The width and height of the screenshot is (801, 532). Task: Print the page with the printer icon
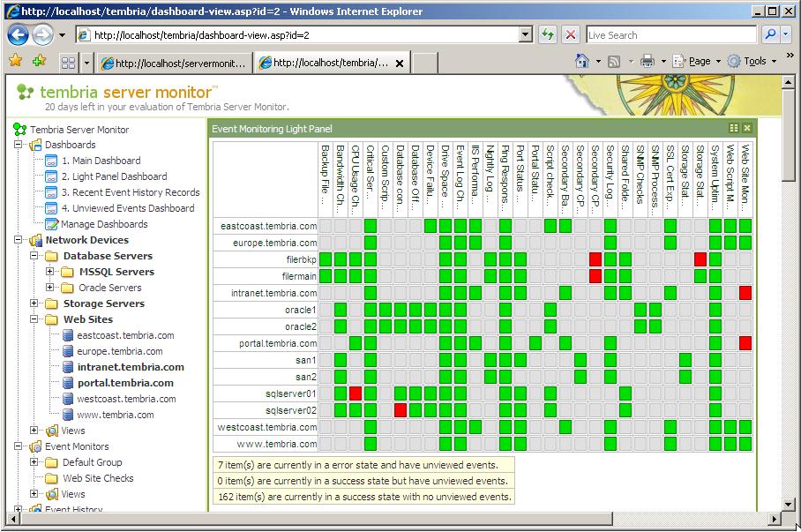tap(648, 62)
